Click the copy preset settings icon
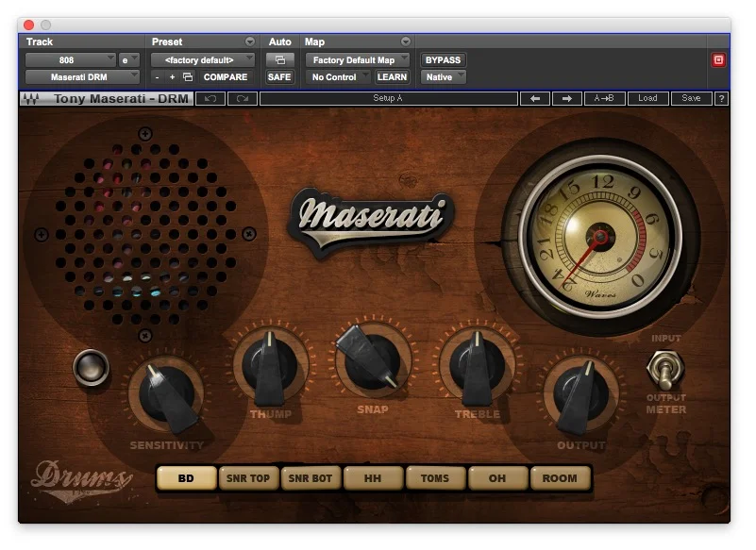The width and height of the screenshot is (756, 550). pos(188,77)
